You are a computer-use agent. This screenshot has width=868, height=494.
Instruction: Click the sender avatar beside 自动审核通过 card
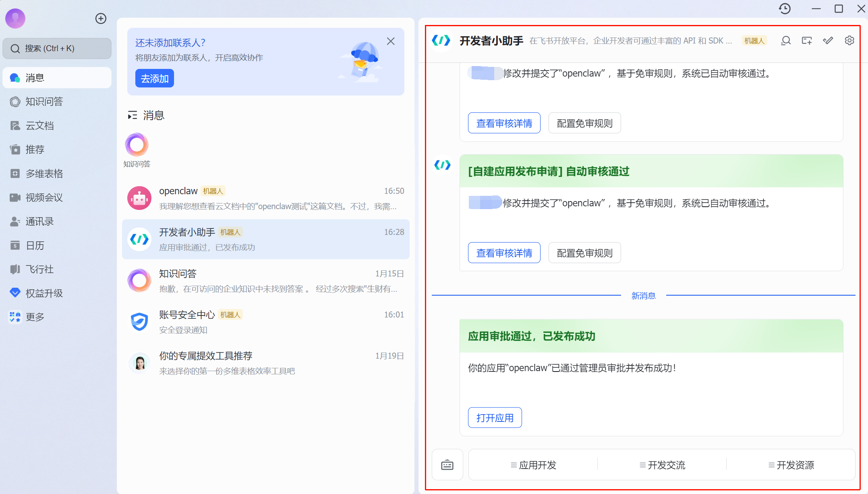442,165
